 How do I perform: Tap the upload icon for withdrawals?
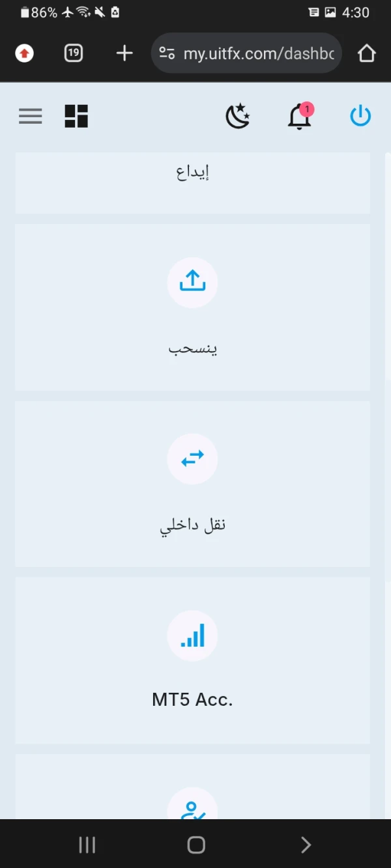pos(192,281)
